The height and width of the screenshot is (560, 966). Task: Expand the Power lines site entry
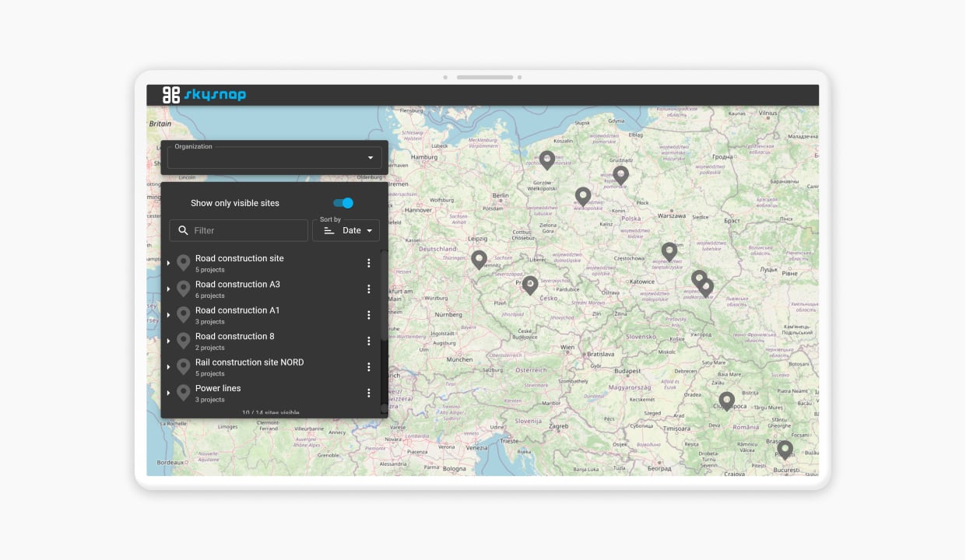[169, 393]
